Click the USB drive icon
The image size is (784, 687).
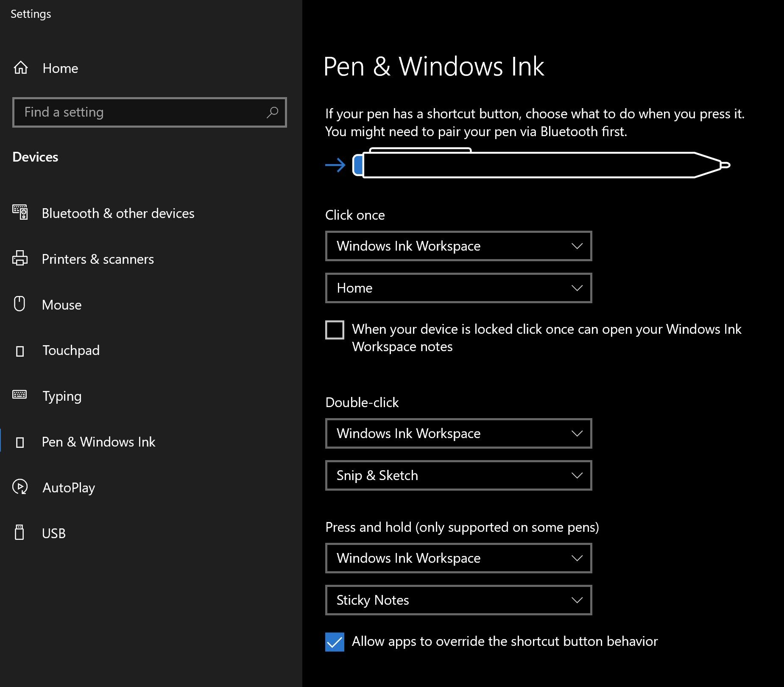(19, 532)
